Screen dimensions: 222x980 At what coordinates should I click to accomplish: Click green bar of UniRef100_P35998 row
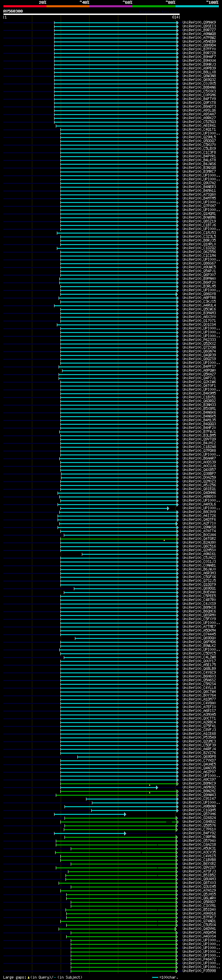(x=125, y=971)
